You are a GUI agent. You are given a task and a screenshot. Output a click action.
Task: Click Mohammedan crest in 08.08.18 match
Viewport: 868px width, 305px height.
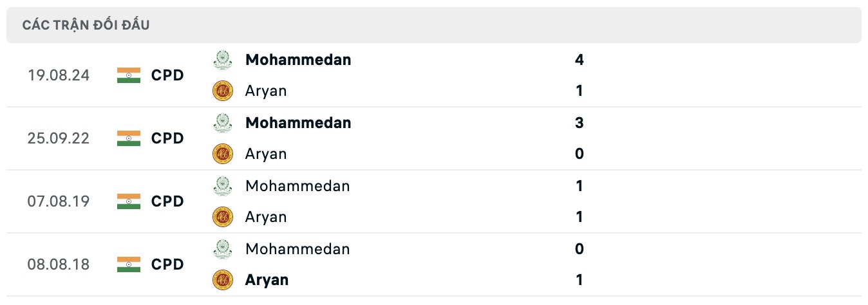pyautogui.click(x=222, y=249)
